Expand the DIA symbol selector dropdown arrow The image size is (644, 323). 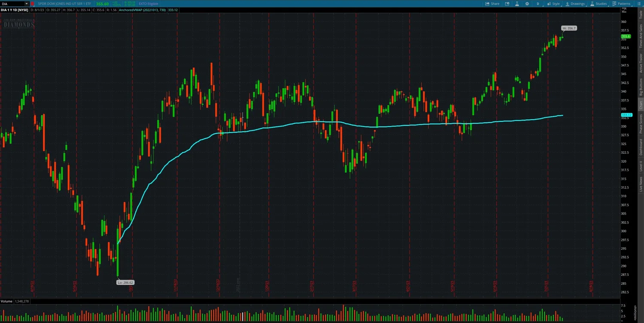[x=26, y=4]
